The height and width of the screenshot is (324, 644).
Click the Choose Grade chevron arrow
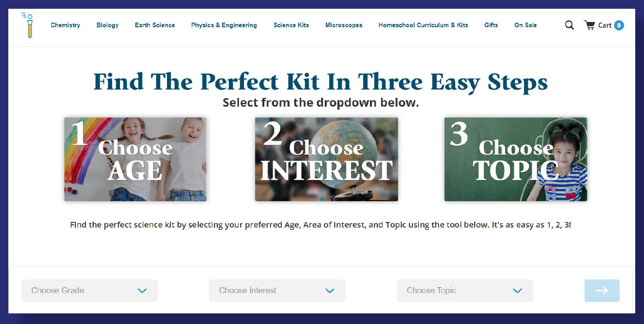point(142,291)
